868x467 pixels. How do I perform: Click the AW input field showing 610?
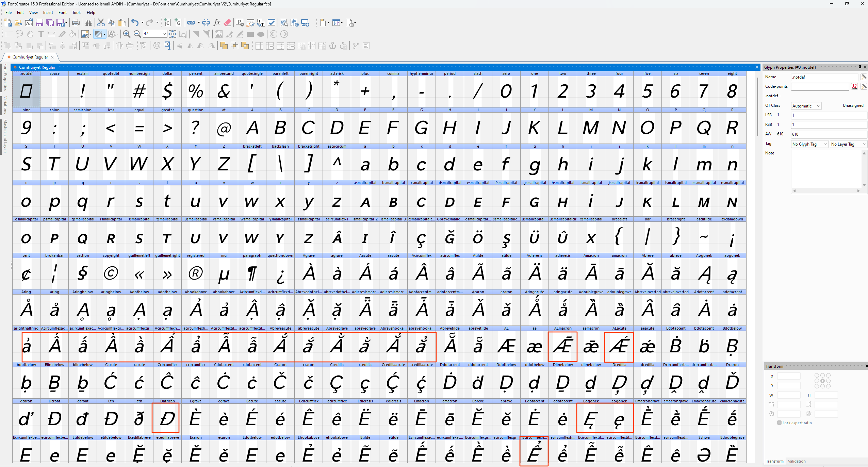coord(829,134)
